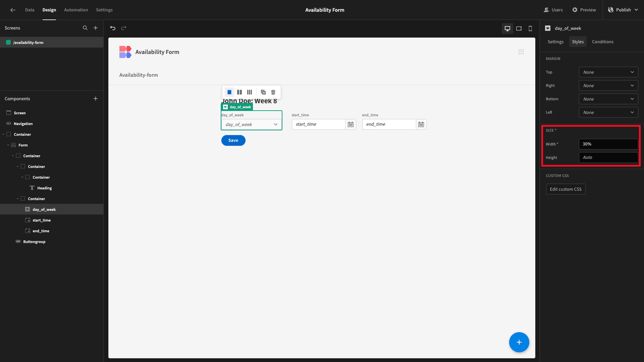Switch to the Settings tab of component
The height and width of the screenshot is (362, 644).
pos(555,42)
